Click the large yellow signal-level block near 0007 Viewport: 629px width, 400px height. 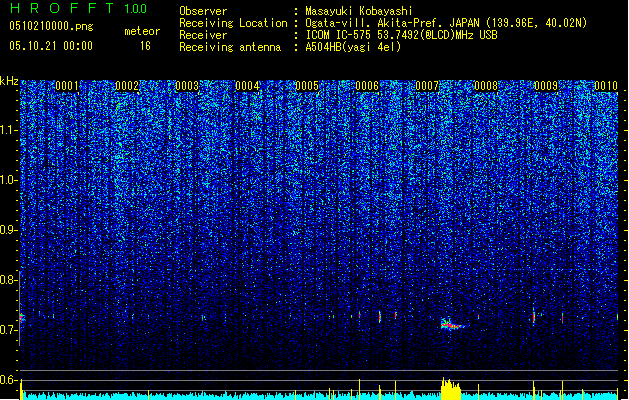coord(451,389)
